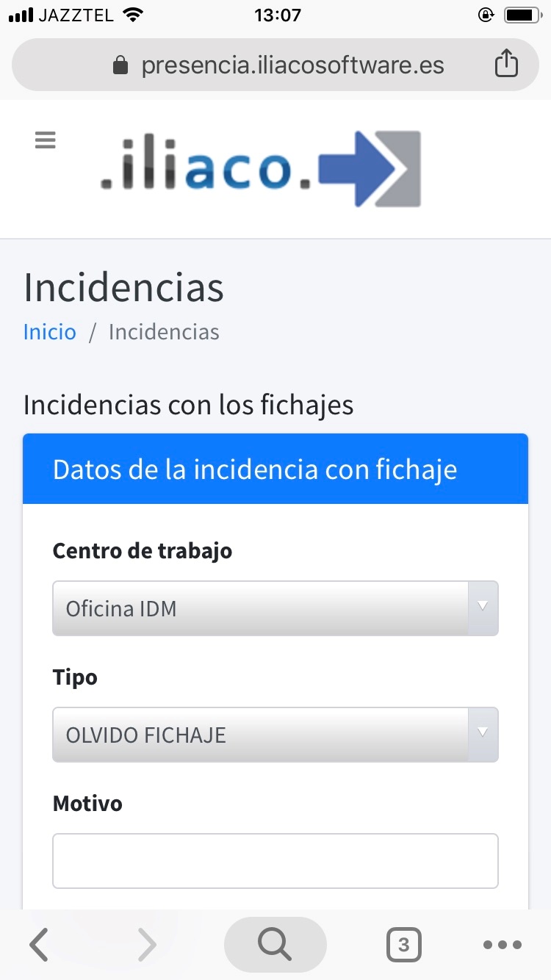Open the tabs counter showing 3
Image resolution: width=551 pixels, height=980 pixels.
click(403, 945)
